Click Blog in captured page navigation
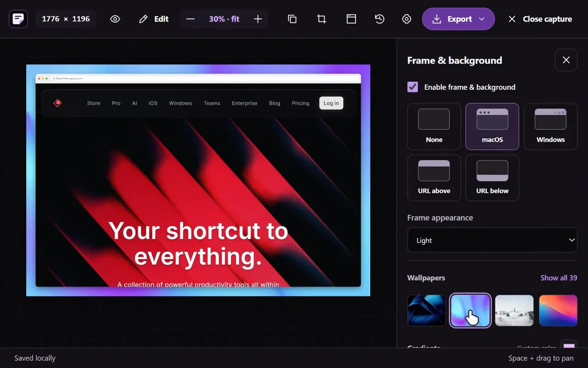588x368 pixels. coord(275,103)
